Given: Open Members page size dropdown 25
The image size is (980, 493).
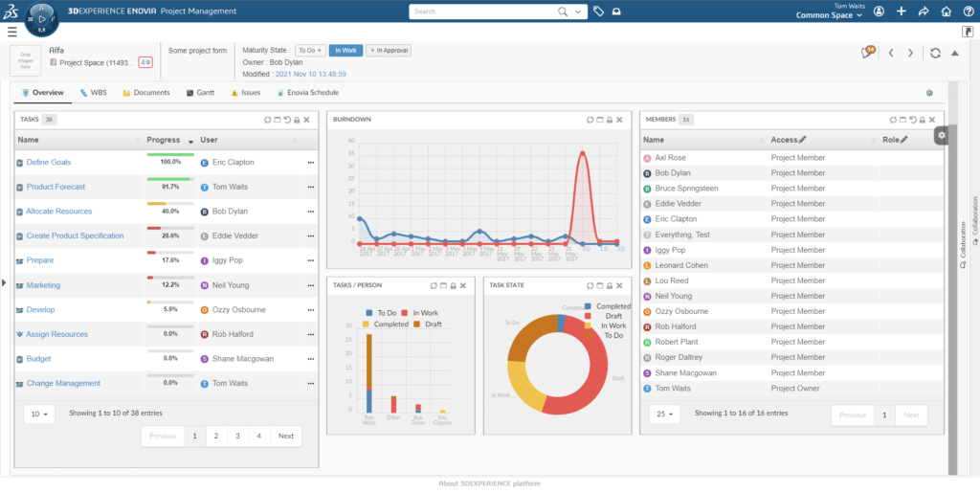Looking at the screenshot, I should [x=664, y=414].
